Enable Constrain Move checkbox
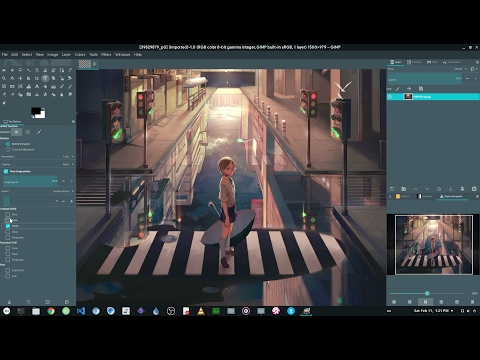 click(x=8, y=214)
